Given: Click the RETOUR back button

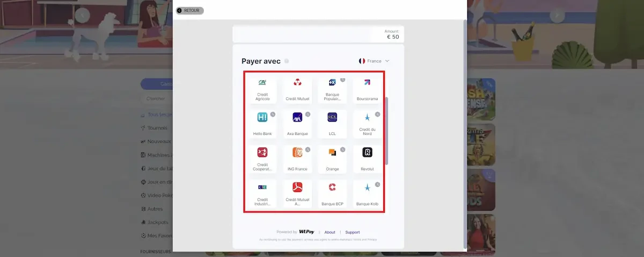Looking at the screenshot, I should (x=189, y=11).
